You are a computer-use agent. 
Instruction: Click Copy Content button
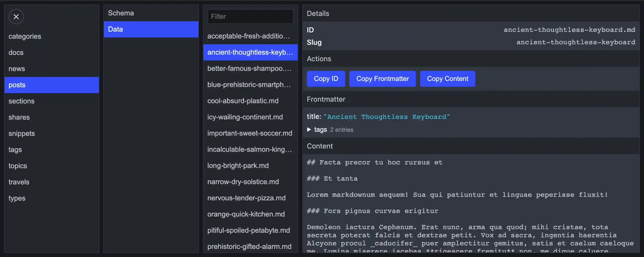(448, 79)
